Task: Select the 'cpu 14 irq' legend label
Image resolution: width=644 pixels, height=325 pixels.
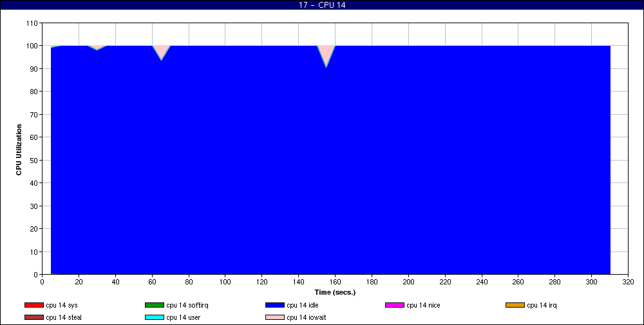Action: tap(542, 305)
